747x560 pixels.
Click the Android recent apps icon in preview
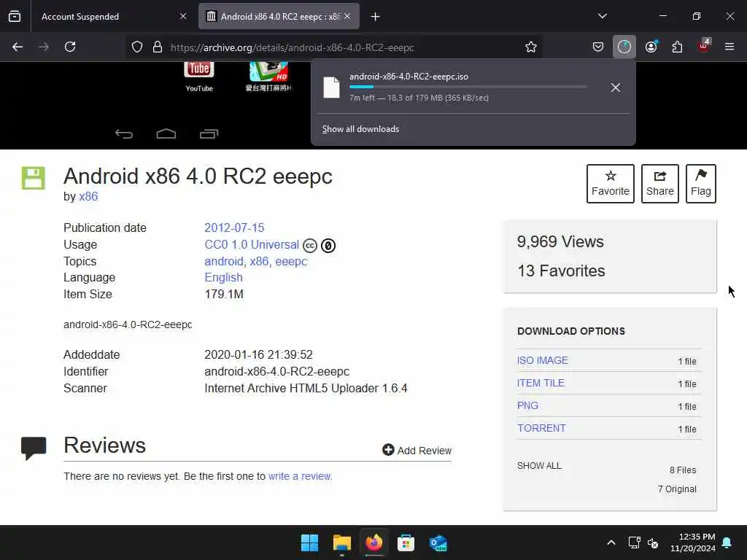[x=209, y=134]
